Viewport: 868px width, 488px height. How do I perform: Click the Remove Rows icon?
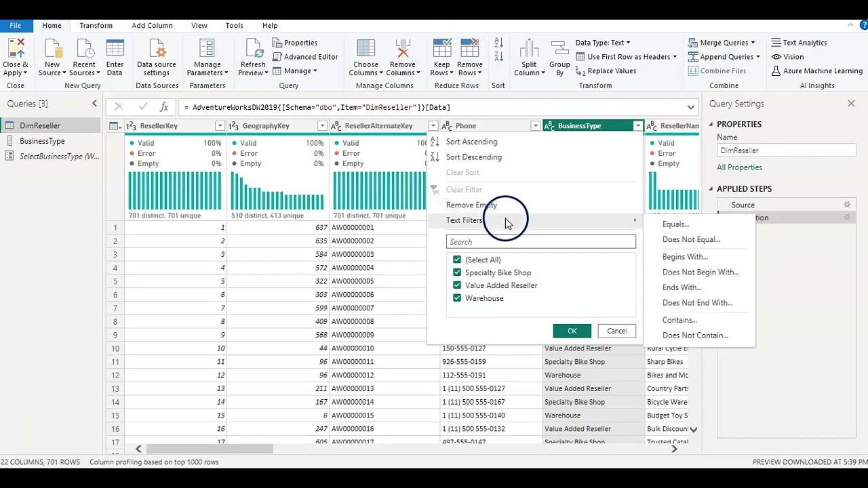470,49
